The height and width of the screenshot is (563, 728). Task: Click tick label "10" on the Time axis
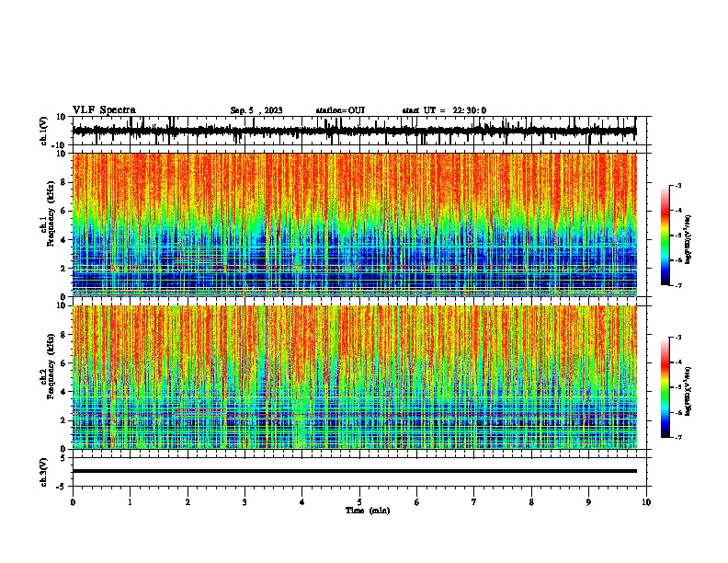click(646, 502)
